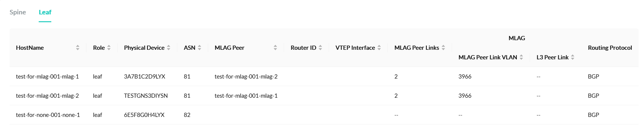
Task: Click the Role column sort icon
Action: point(109,48)
